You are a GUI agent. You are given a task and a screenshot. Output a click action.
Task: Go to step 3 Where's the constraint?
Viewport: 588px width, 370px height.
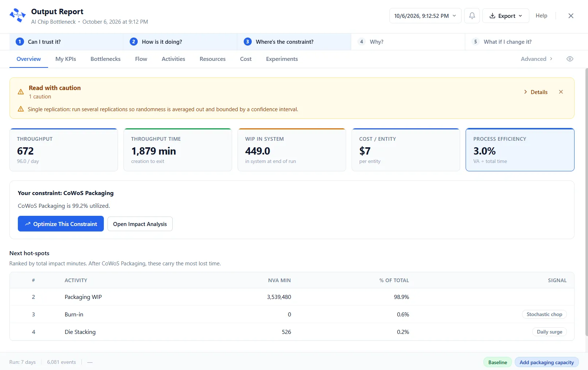click(x=294, y=42)
